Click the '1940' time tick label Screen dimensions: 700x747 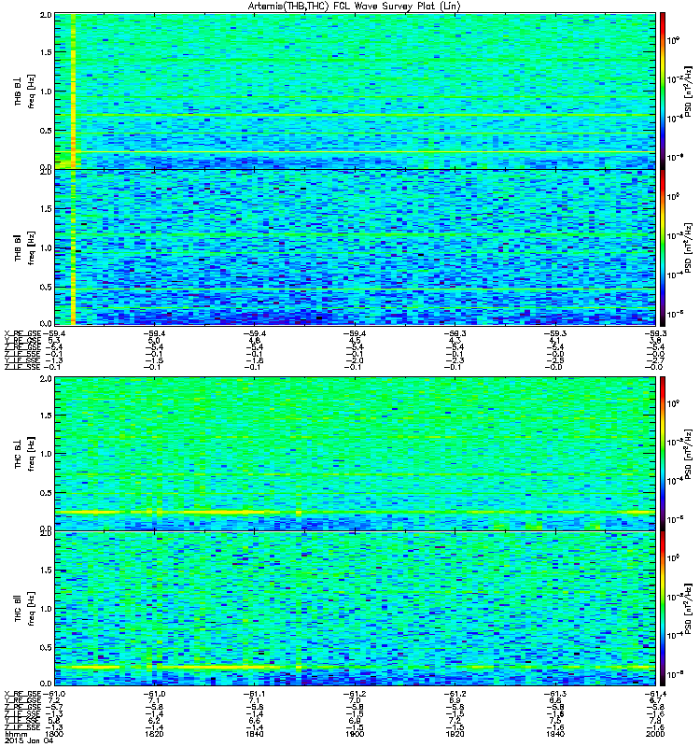[x=554, y=734]
